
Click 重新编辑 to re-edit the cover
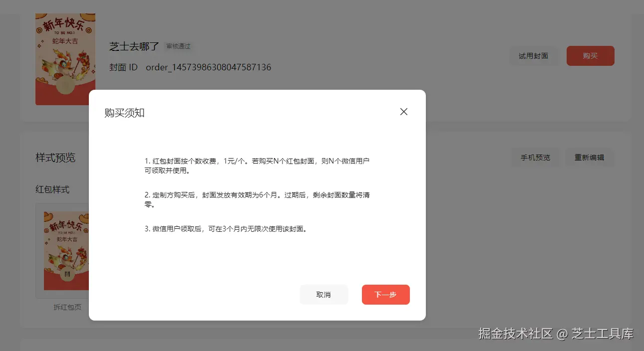click(x=590, y=157)
